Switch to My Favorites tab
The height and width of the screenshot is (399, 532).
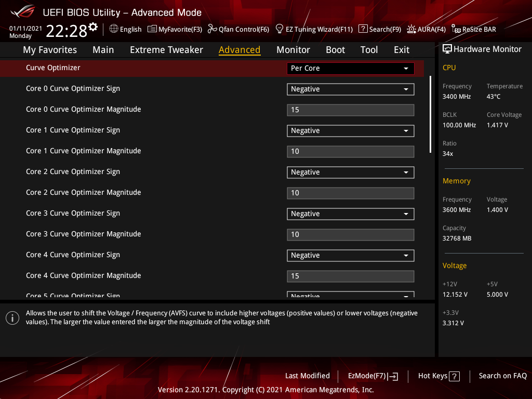click(50, 50)
